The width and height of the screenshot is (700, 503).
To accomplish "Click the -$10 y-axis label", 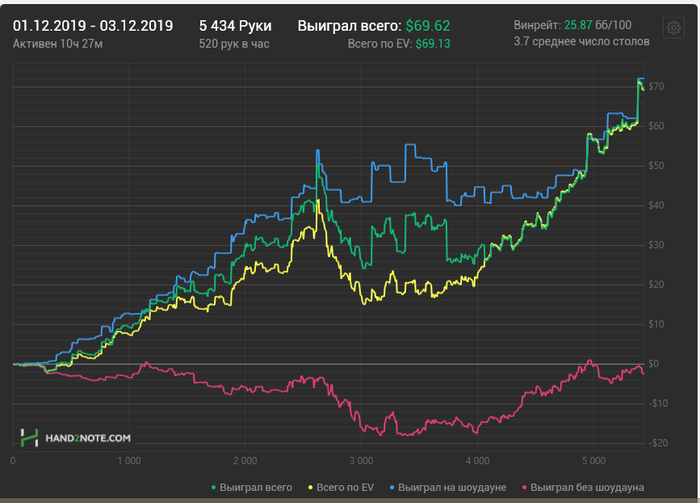I will coord(658,403).
